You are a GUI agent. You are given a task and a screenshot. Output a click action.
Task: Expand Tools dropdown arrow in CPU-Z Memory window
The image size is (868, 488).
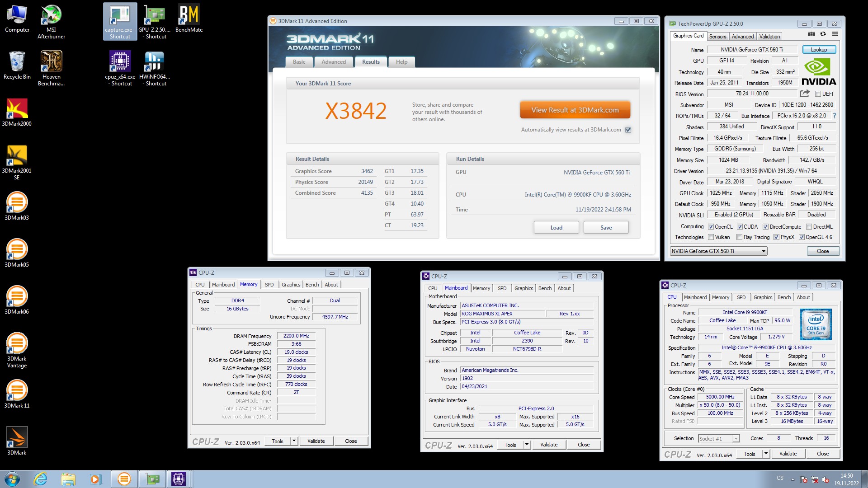(294, 441)
